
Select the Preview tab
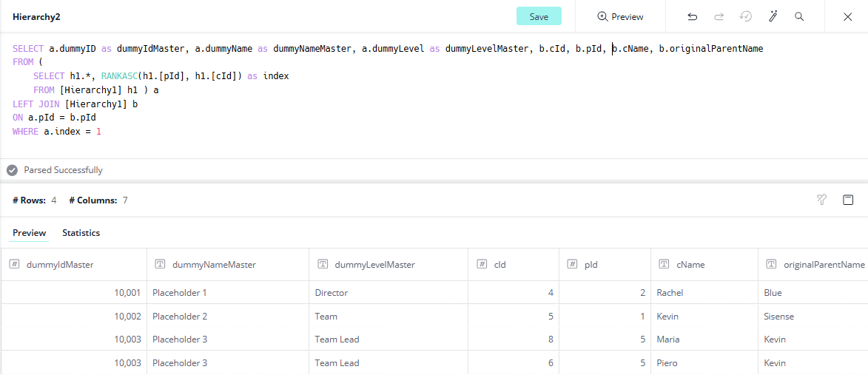pos(29,233)
